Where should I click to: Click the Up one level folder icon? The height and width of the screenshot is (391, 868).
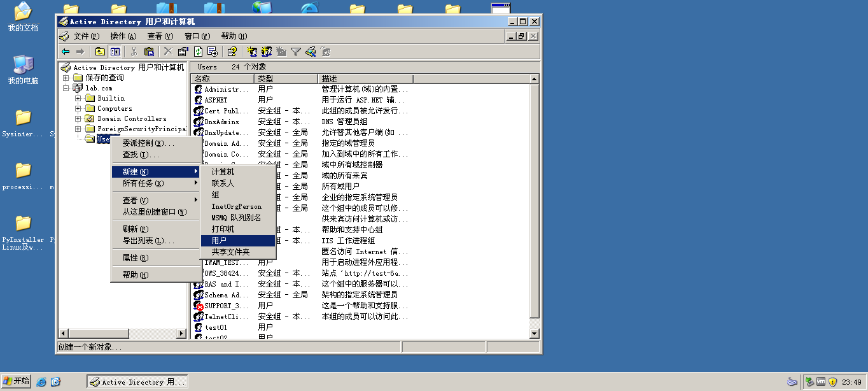coord(100,52)
